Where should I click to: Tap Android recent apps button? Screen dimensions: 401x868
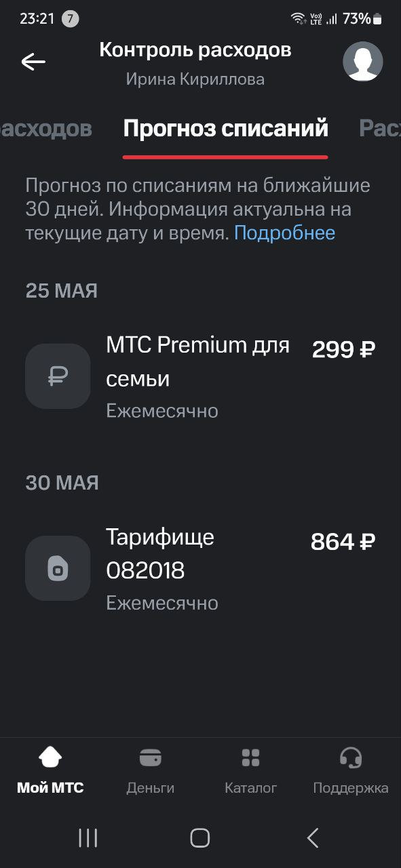pyautogui.click(x=88, y=838)
